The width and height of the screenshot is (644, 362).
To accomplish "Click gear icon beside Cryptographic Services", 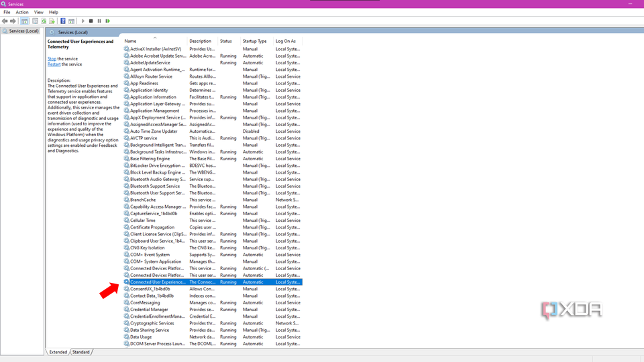I will click(127, 323).
